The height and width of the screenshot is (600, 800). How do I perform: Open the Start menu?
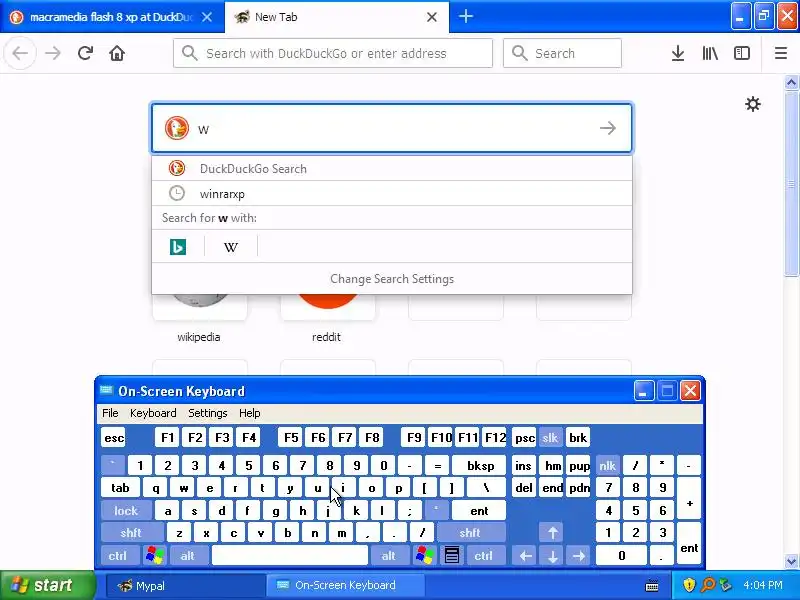[x=47, y=585]
